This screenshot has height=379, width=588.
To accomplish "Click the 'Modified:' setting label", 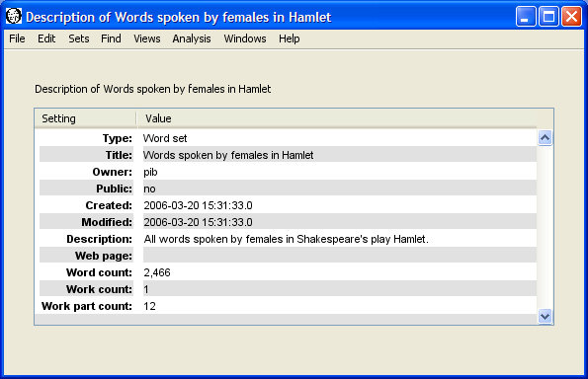I will pyautogui.click(x=107, y=222).
